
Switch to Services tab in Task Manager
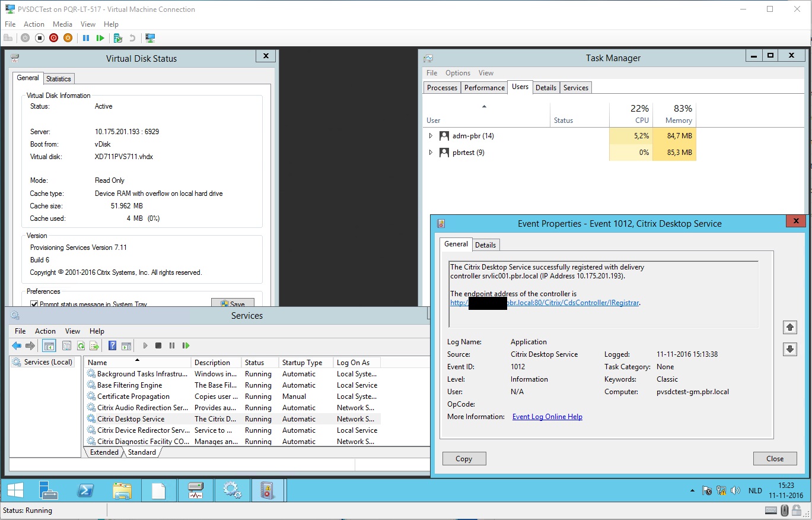pyautogui.click(x=576, y=87)
